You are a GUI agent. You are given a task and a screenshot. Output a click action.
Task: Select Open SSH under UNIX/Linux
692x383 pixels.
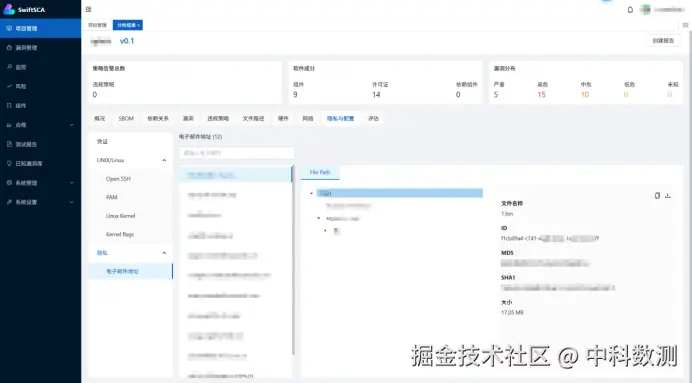pos(130,179)
